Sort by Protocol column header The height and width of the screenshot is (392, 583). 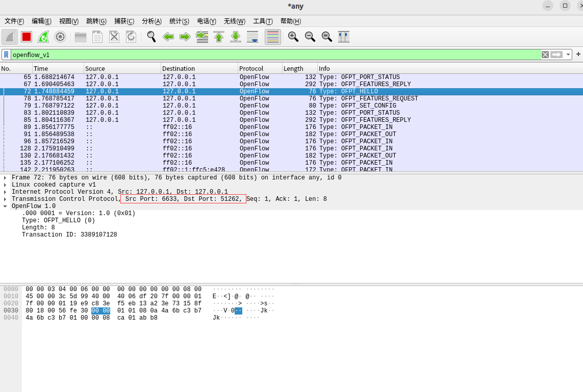pyautogui.click(x=260, y=68)
